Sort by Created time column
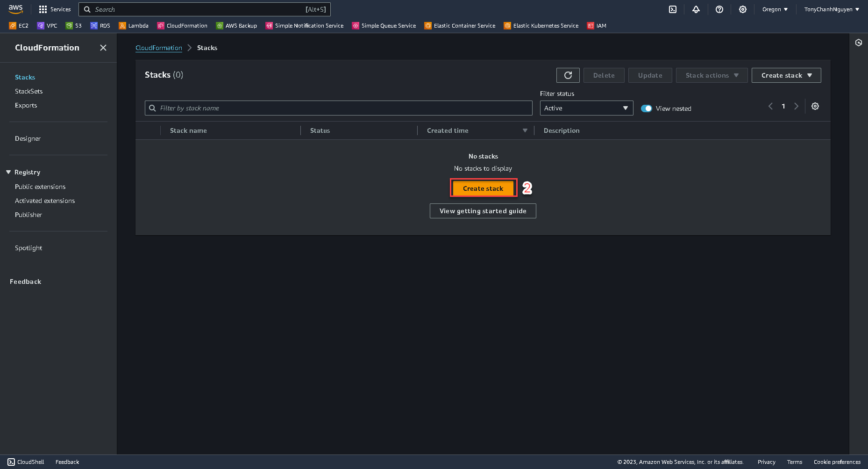The width and height of the screenshot is (868, 469). click(525, 130)
